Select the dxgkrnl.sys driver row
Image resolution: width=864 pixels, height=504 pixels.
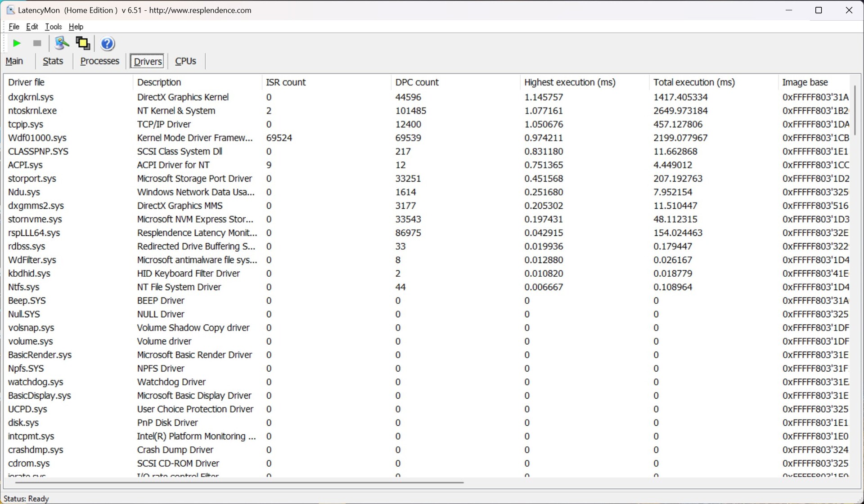[31, 97]
